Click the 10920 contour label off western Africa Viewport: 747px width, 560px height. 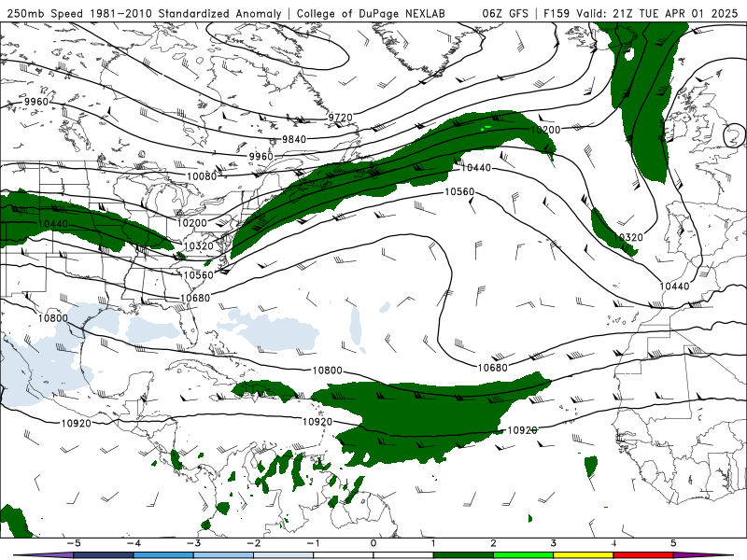[523, 430]
